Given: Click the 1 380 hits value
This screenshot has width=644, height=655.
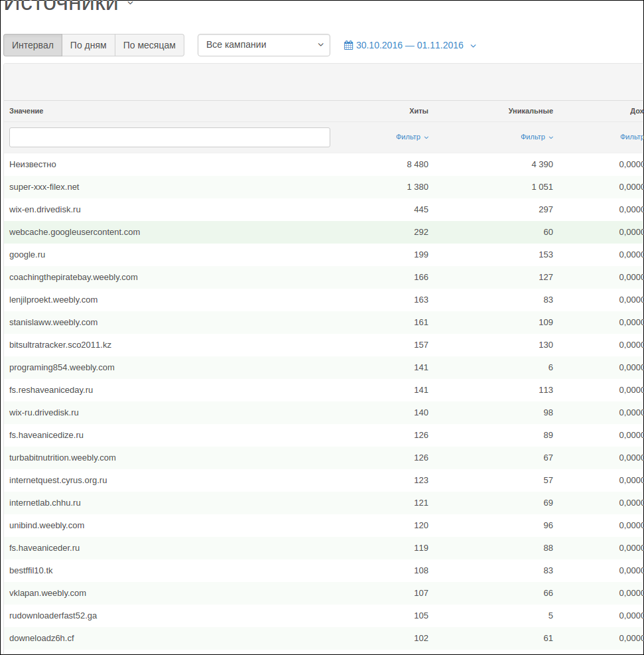Looking at the screenshot, I should pyautogui.click(x=417, y=187).
